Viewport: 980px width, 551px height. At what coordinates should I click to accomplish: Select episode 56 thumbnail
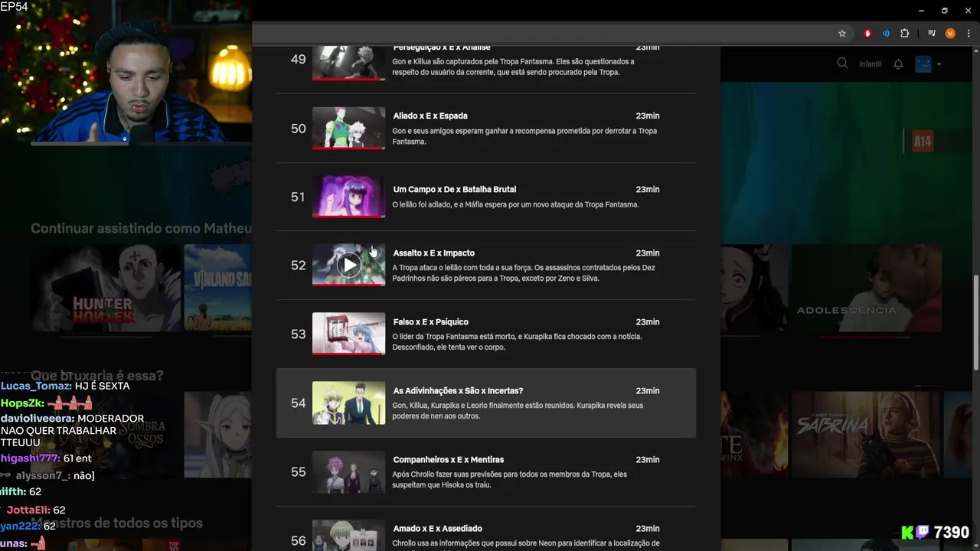coord(348,535)
